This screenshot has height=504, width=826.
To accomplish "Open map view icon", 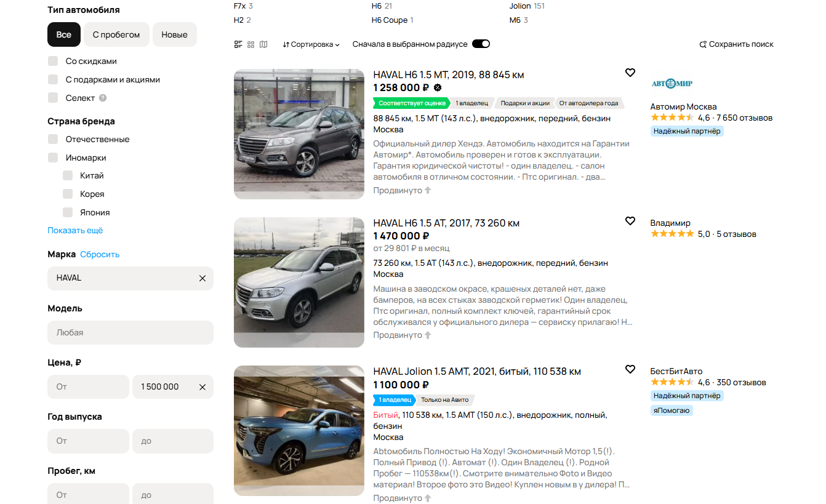I will [263, 44].
